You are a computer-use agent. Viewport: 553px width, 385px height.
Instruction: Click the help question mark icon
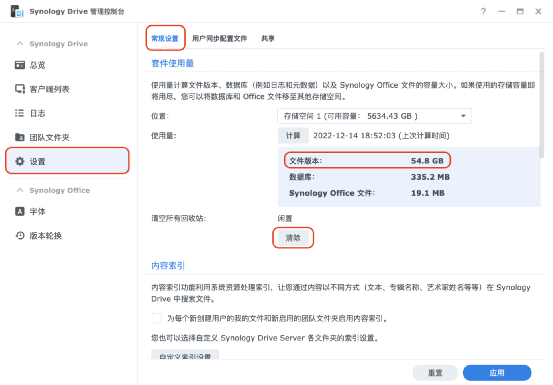click(x=483, y=12)
